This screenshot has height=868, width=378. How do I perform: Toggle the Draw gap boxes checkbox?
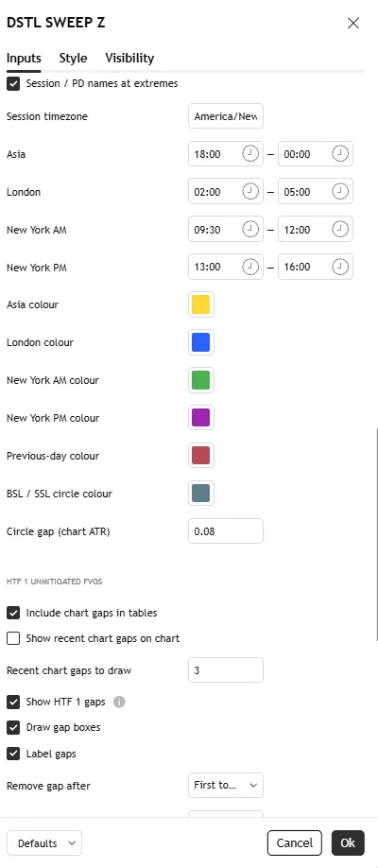click(x=13, y=727)
